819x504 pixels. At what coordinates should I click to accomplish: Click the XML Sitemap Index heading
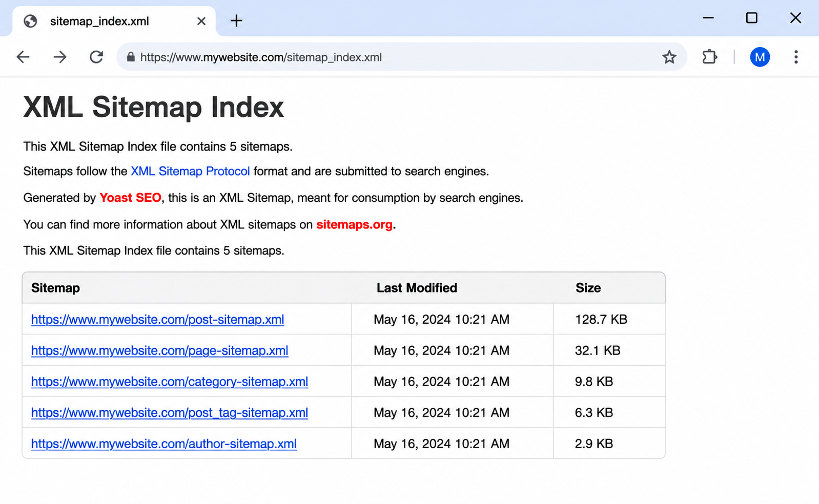click(x=153, y=107)
